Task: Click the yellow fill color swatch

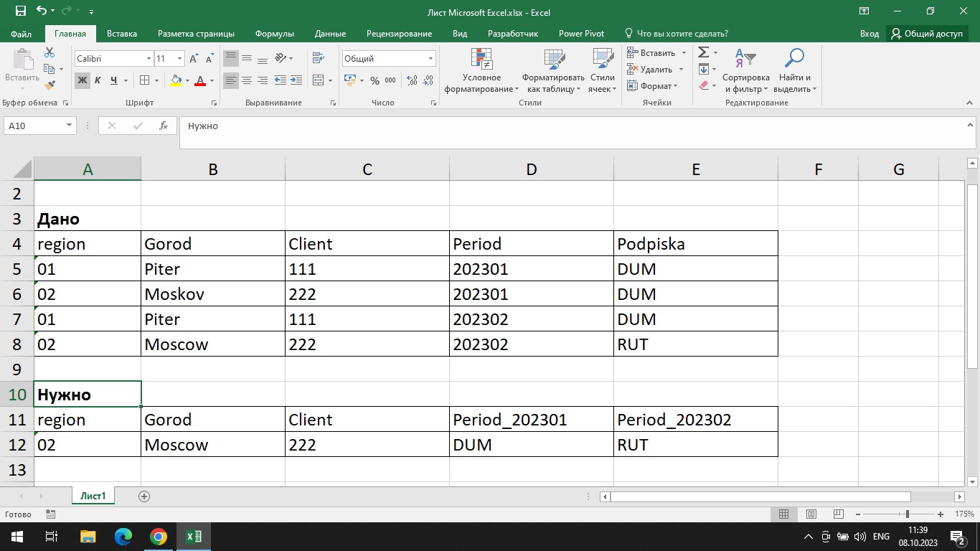Action: (x=176, y=80)
